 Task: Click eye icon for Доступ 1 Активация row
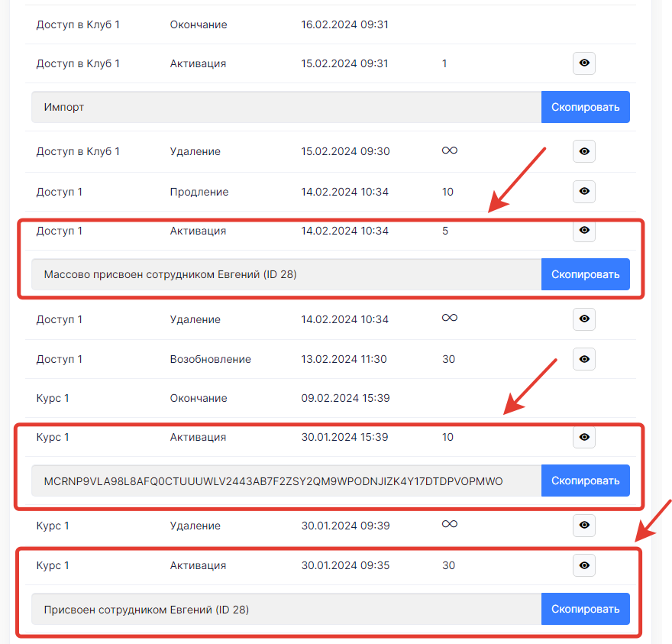(584, 230)
